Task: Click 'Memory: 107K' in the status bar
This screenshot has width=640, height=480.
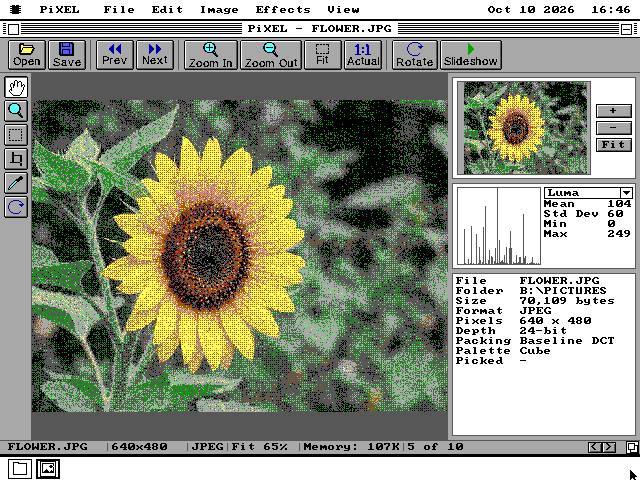Action: click(351, 447)
